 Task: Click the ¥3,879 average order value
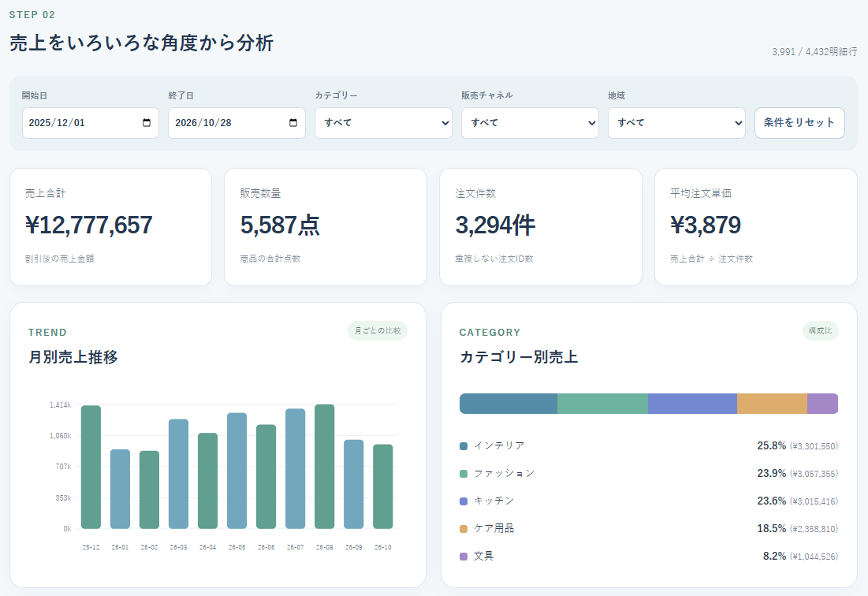[706, 225]
